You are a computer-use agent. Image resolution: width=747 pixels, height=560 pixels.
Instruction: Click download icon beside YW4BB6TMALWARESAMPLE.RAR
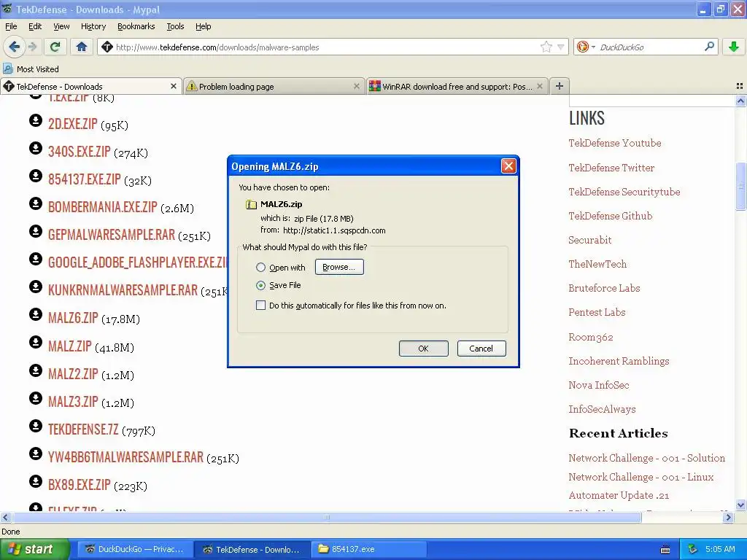36,454
